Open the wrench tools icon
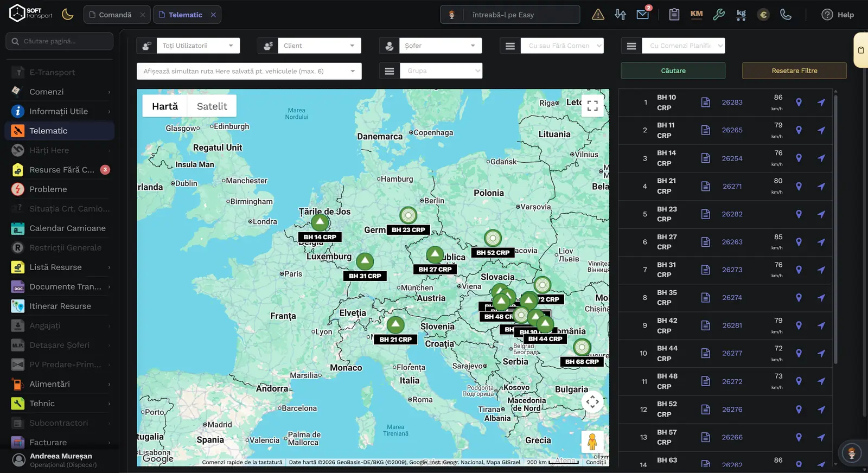This screenshot has height=473, width=868. (x=719, y=15)
